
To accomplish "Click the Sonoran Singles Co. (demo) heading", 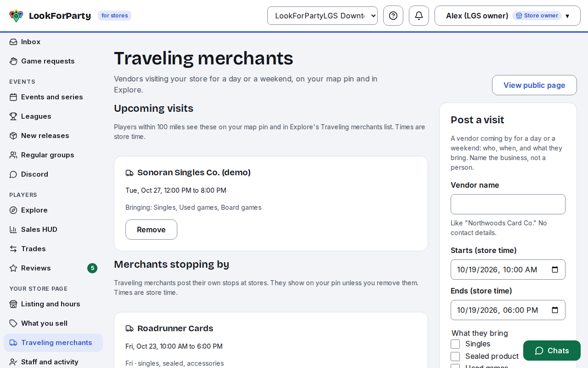I will coord(194,172).
